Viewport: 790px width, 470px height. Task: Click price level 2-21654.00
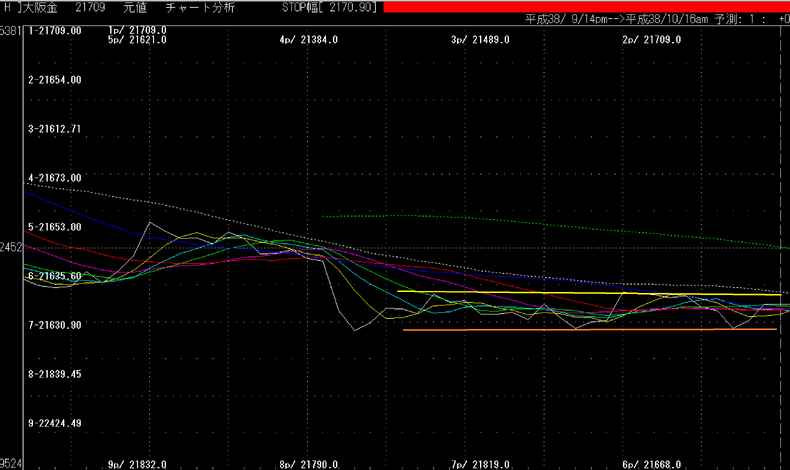[x=55, y=80]
